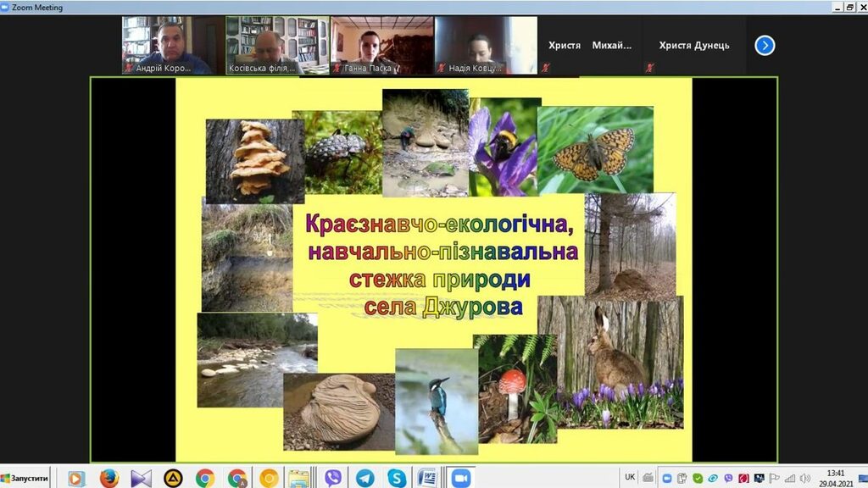The width and height of the screenshot is (868, 488).
Task: Open the system volume control in tray
Action: [804, 478]
